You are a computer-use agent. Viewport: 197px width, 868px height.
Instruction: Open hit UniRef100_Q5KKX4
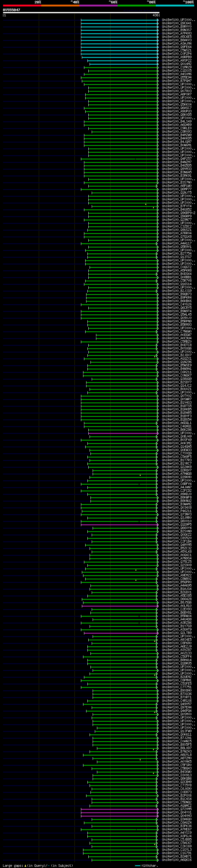tap(176, 104)
